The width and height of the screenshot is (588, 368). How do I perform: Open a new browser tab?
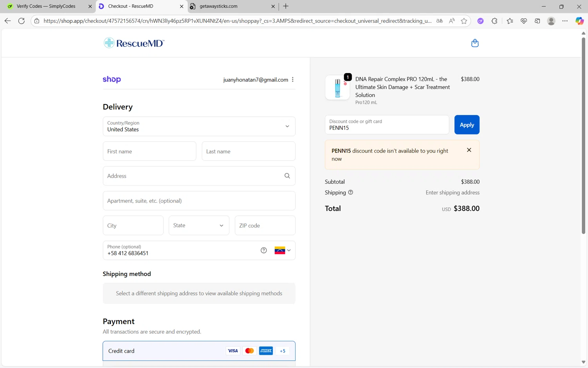point(286,6)
